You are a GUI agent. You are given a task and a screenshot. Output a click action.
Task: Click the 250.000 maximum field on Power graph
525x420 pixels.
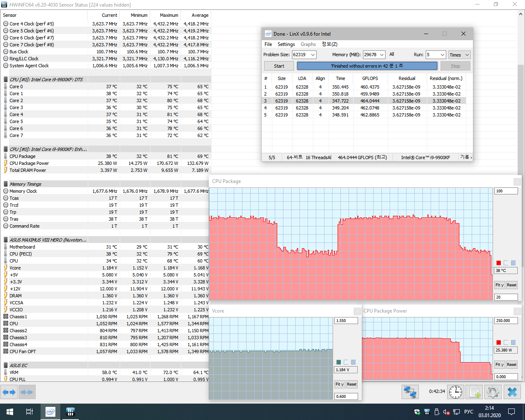[506, 321]
